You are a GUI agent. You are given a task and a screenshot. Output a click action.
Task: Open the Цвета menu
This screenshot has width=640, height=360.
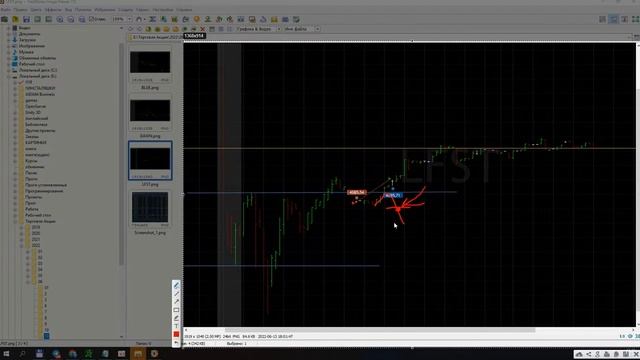[36, 9]
